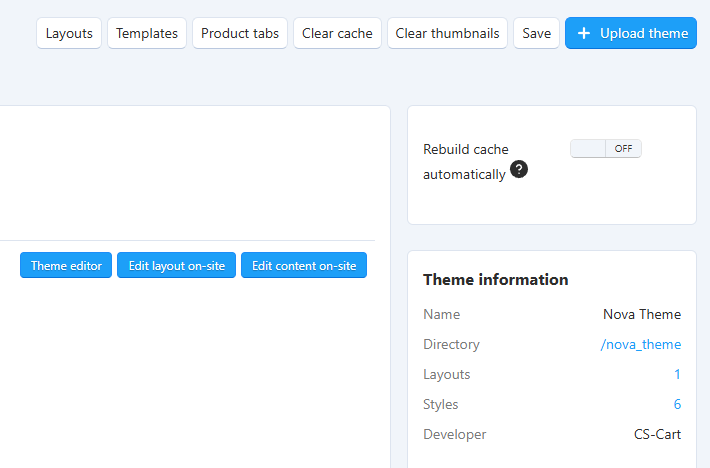Click the plus icon on Upload theme
This screenshot has height=468, width=710.
click(584, 33)
